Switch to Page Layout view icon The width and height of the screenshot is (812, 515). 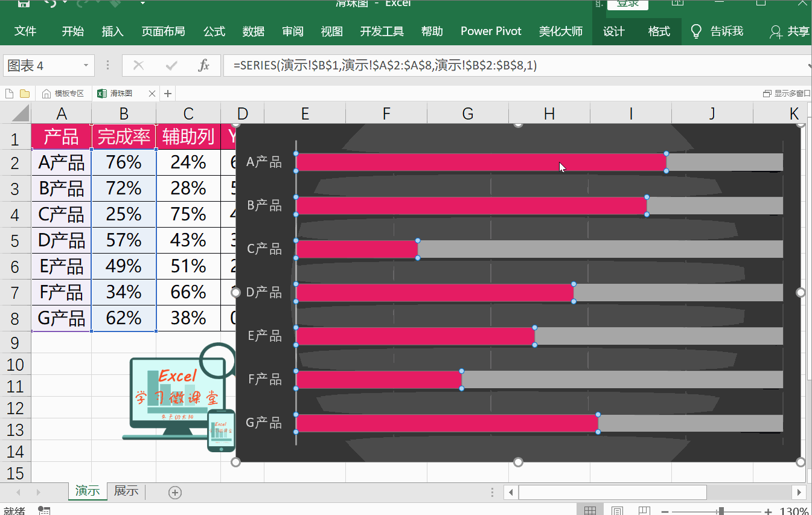(x=618, y=511)
